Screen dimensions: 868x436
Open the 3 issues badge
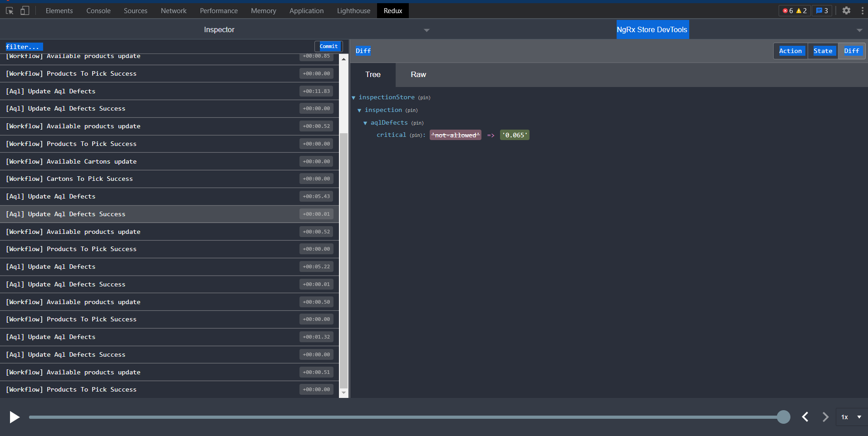[822, 10]
